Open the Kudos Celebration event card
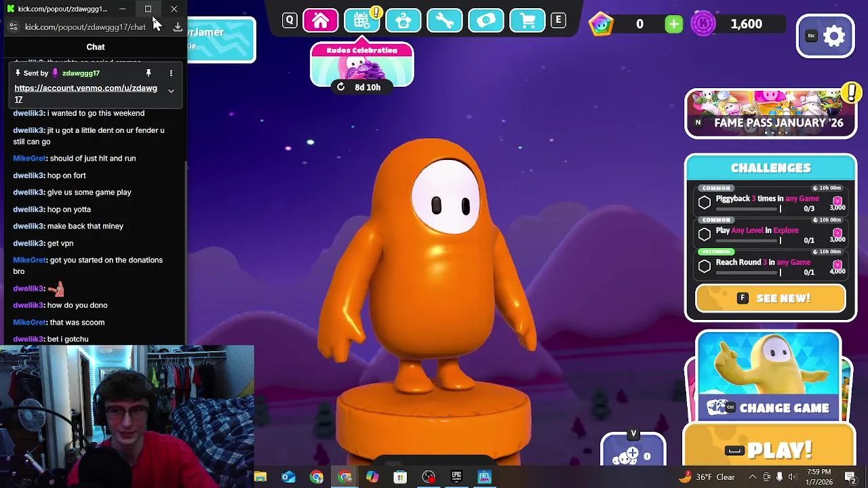Image resolution: width=868 pixels, height=488 pixels. (362, 65)
